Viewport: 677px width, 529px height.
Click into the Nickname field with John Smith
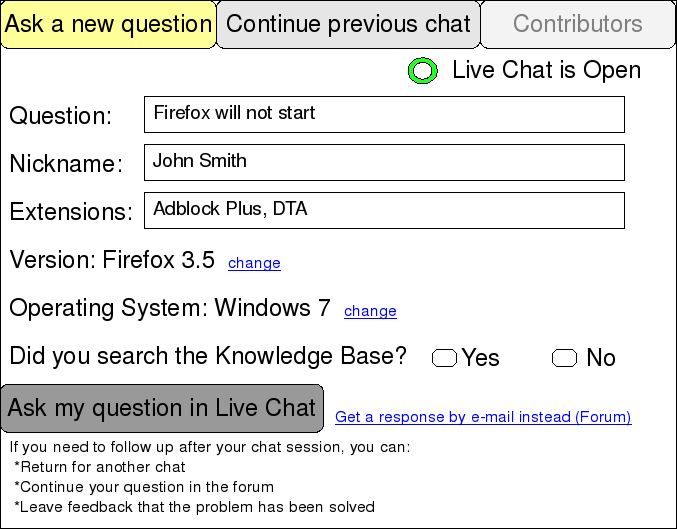click(x=384, y=162)
